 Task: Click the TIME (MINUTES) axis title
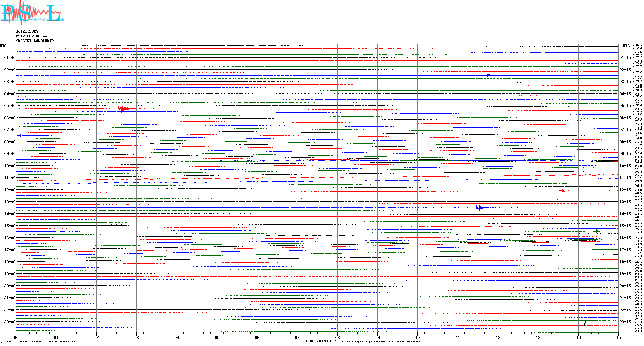pyautogui.click(x=321, y=341)
